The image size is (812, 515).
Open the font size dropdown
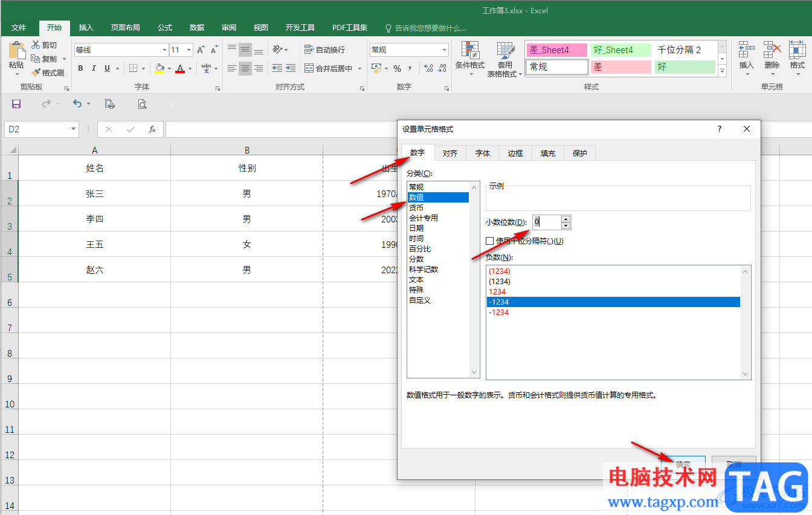[189, 50]
